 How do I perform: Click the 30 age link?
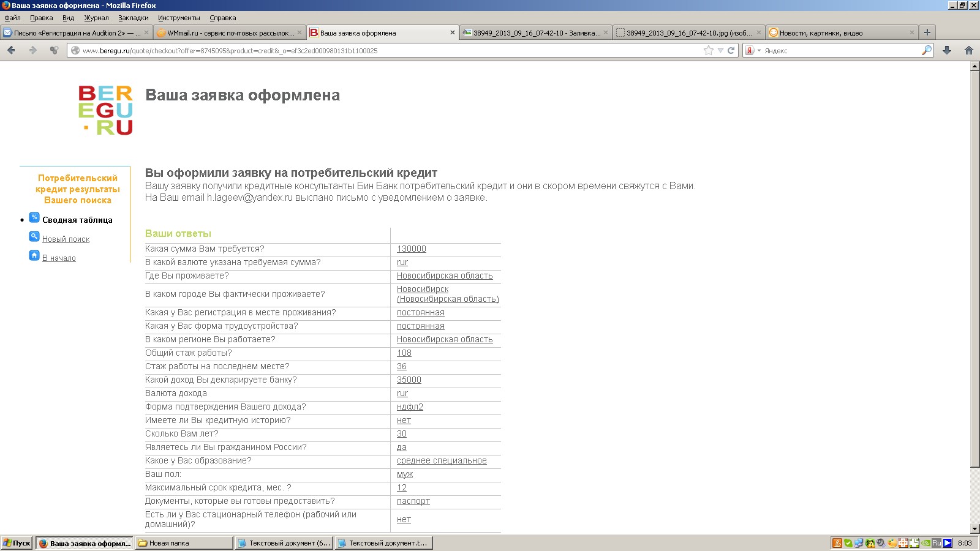(402, 433)
